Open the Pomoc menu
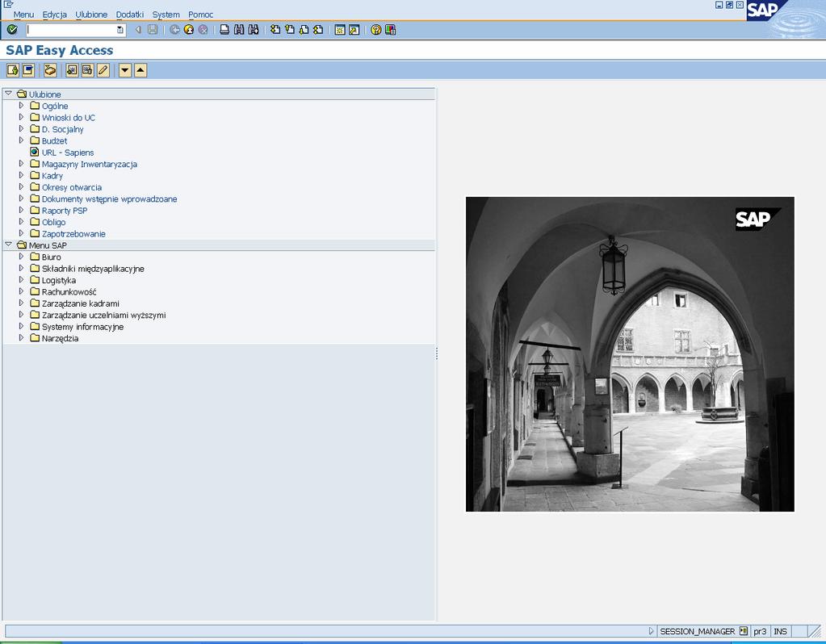 pyautogui.click(x=201, y=15)
